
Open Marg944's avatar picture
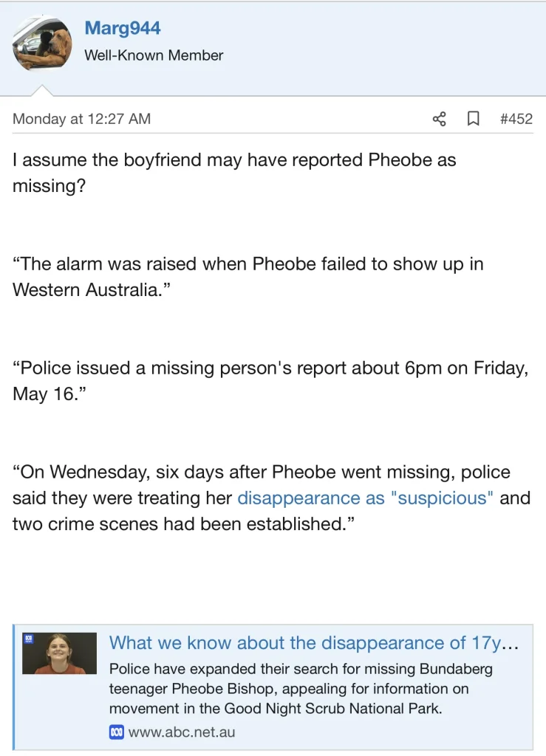(43, 44)
